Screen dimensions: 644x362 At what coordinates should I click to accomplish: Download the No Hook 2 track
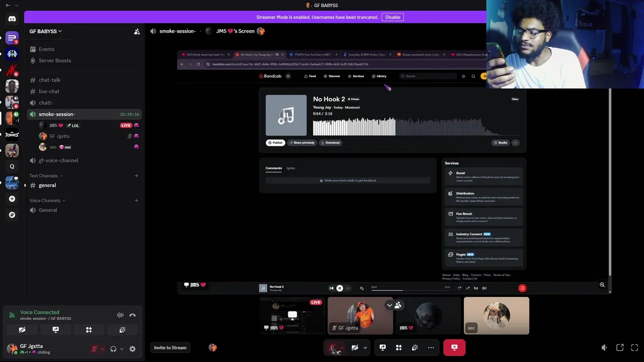coord(330,143)
